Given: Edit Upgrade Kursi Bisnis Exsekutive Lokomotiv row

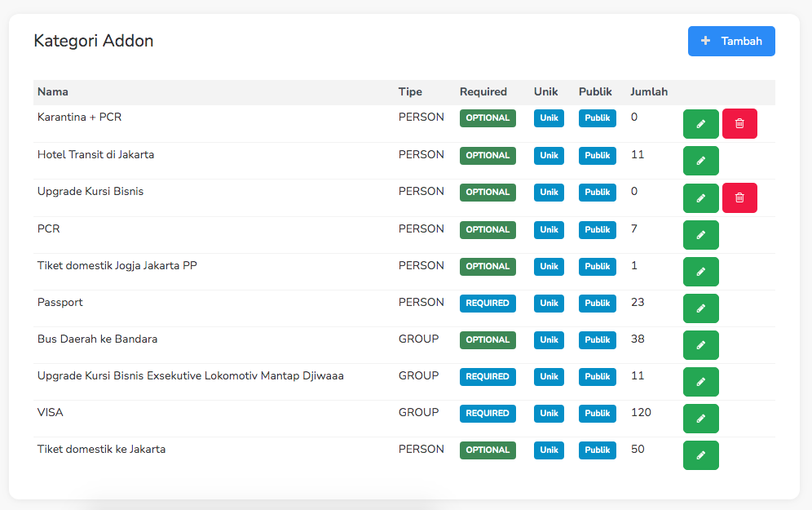Looking at the screenshot, I should (700, 382).
